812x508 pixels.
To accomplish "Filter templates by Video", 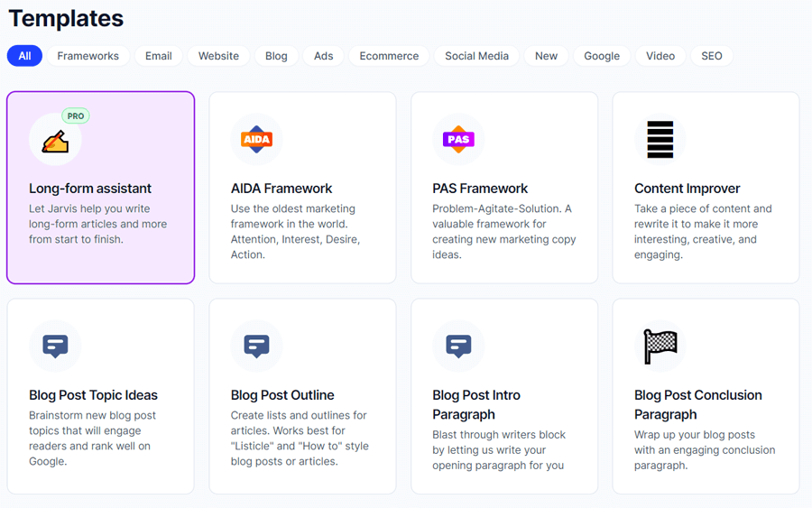I will click(x=660, y=56).
